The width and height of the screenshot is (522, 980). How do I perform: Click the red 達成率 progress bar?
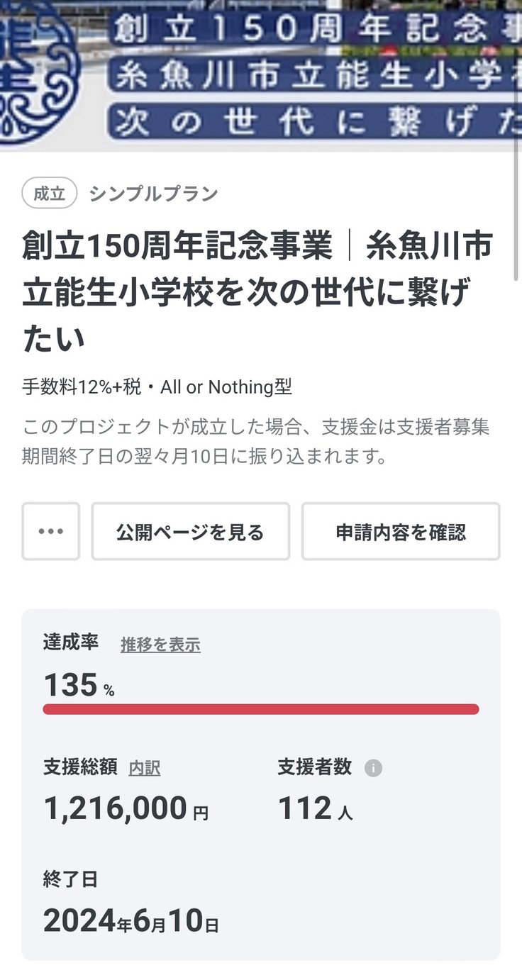[260, 709]
